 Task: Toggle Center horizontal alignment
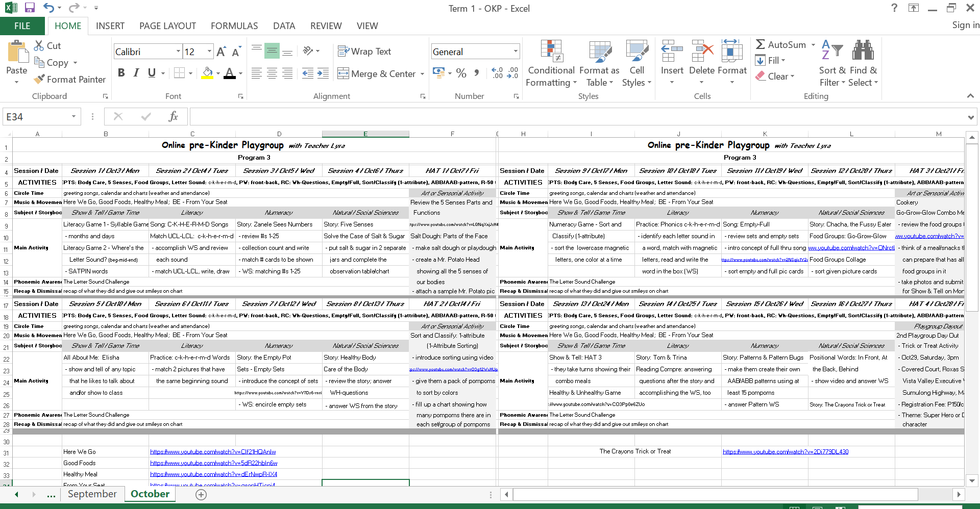tap(272, 73)
